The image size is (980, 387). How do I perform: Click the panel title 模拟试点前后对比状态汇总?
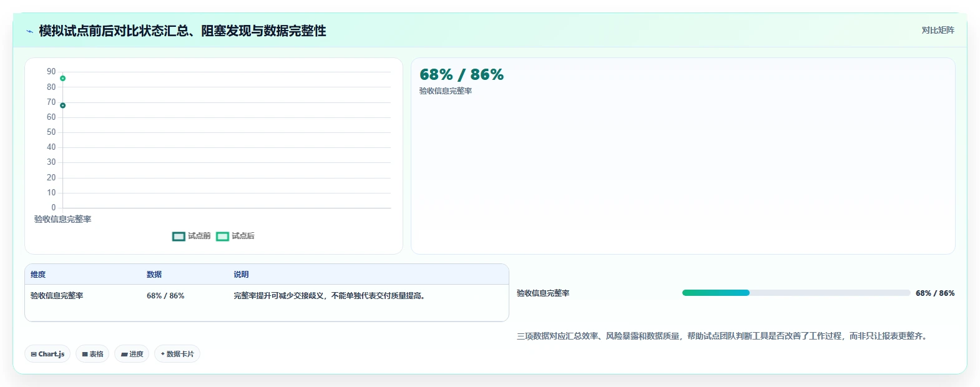[182, 31]
